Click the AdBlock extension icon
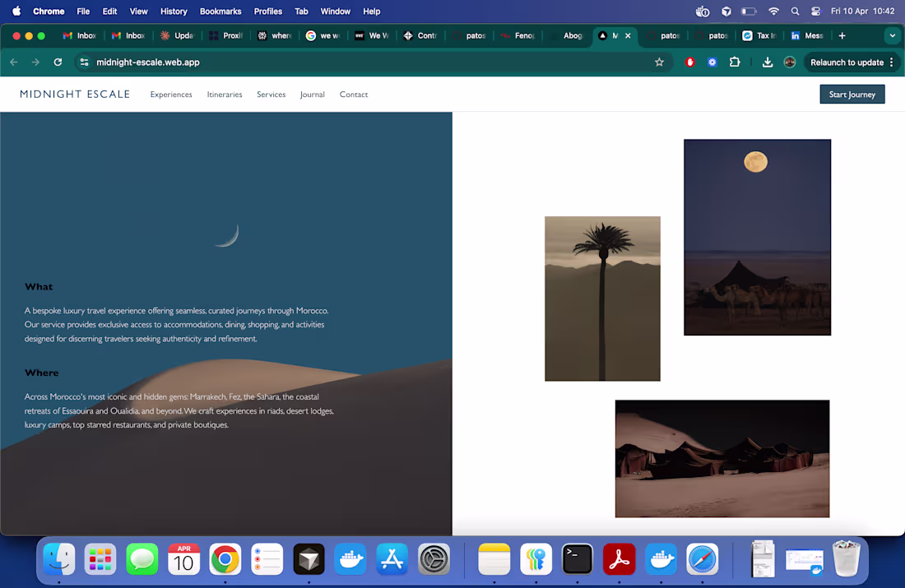This screenshot has width=905, height=588. coord(689,62)
